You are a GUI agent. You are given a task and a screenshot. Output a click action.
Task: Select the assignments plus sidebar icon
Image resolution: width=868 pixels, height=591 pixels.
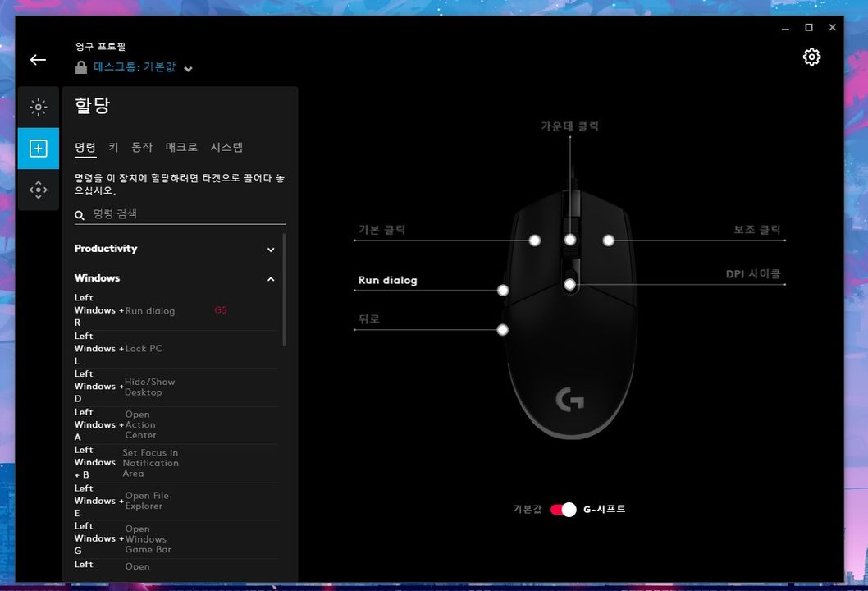pyautogui.click(x=39, y=149)
